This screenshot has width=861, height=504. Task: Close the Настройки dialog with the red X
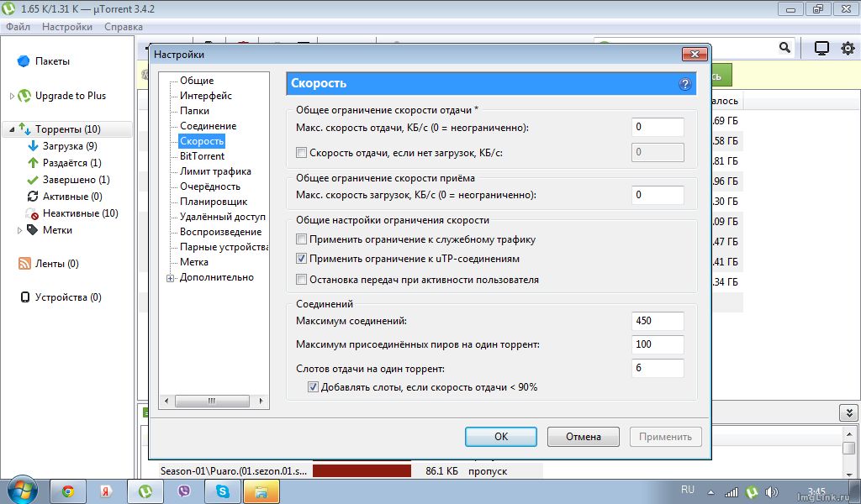(694, 54)
